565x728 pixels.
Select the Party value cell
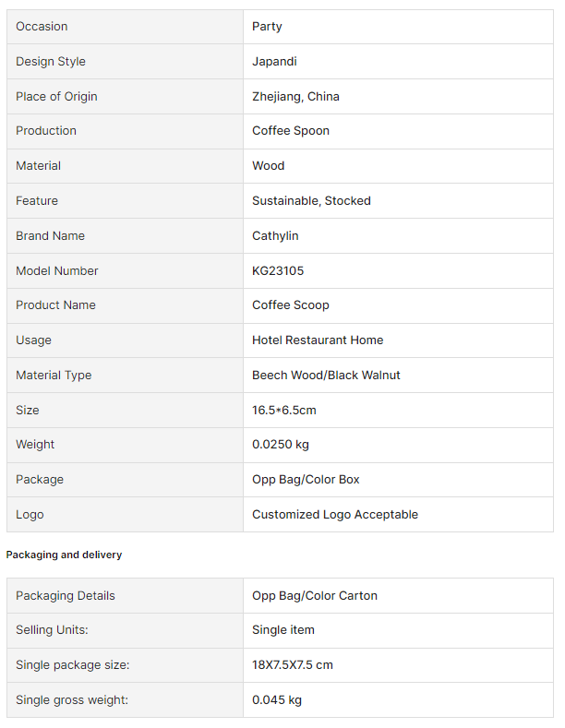tap(267, 27)
